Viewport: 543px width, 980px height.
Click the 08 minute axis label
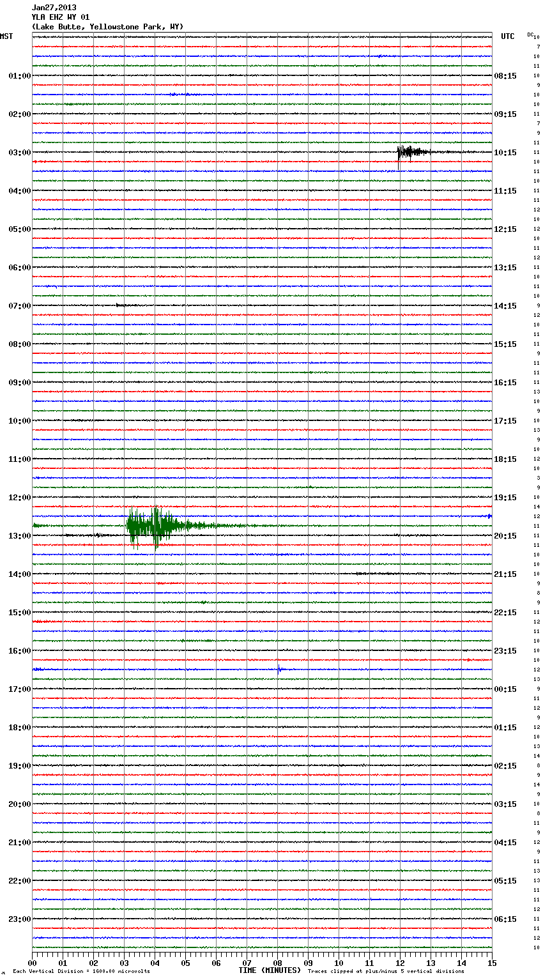click(x=277, y=963)
